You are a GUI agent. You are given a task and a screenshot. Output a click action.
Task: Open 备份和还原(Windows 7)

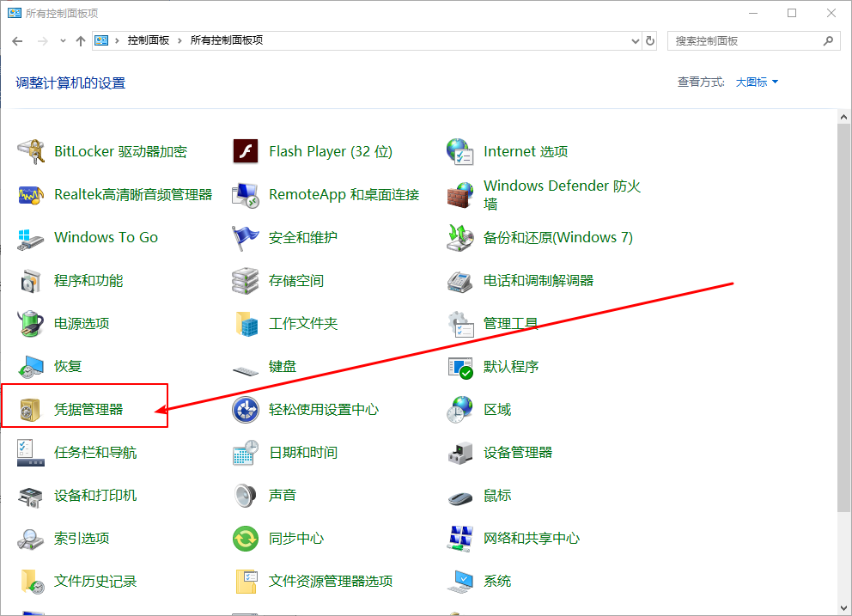click(x=558, y=237)
